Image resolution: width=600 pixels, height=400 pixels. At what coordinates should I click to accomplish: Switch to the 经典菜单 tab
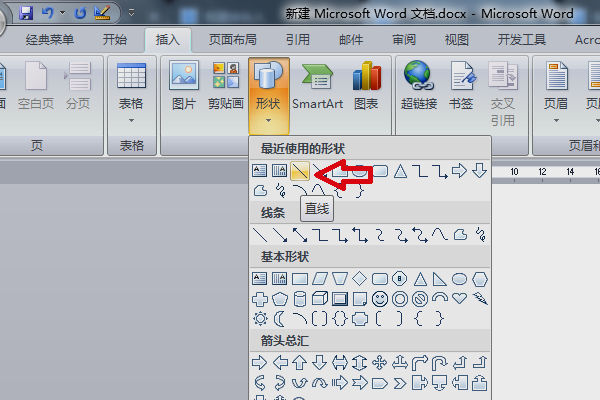pos(50,40)
